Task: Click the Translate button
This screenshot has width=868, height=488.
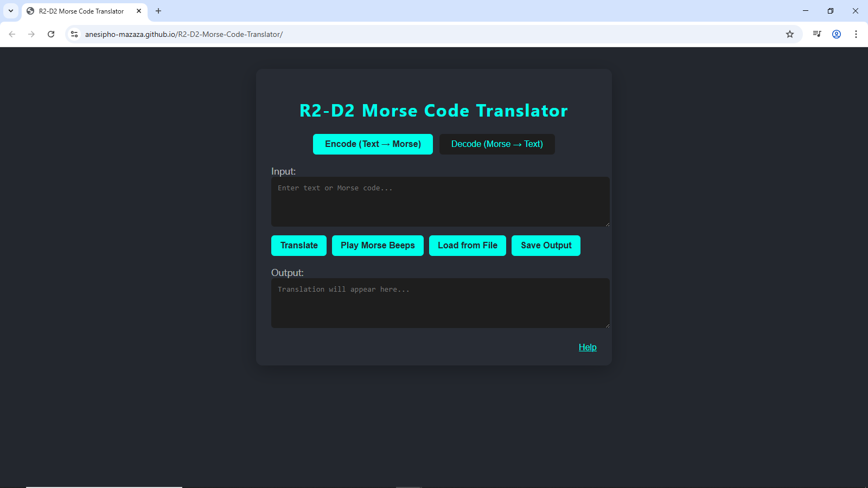Action: point(299,246)
